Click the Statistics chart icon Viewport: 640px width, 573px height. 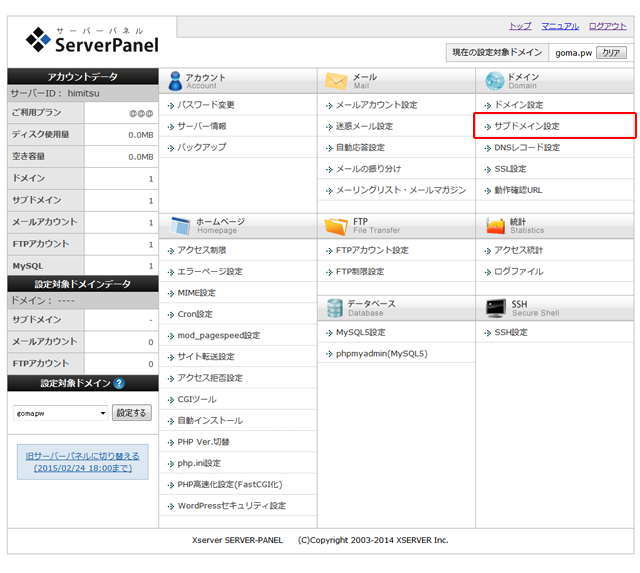(494, 225)
